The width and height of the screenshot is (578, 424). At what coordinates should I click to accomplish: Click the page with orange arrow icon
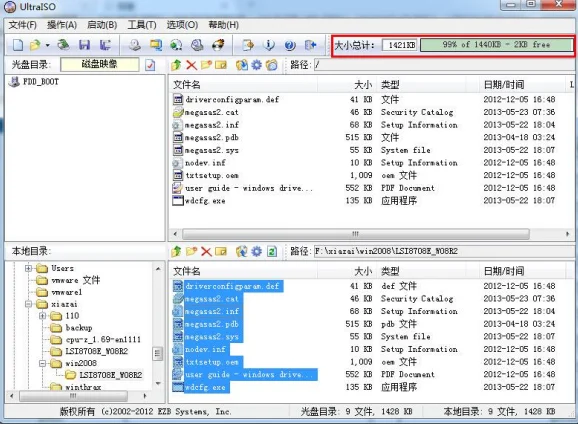click(x=248, y=45)
